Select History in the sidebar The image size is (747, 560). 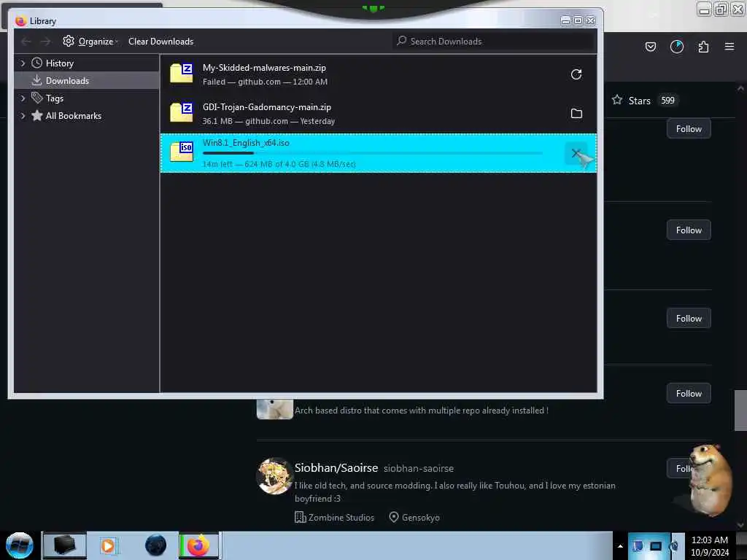tap(60, 63)
